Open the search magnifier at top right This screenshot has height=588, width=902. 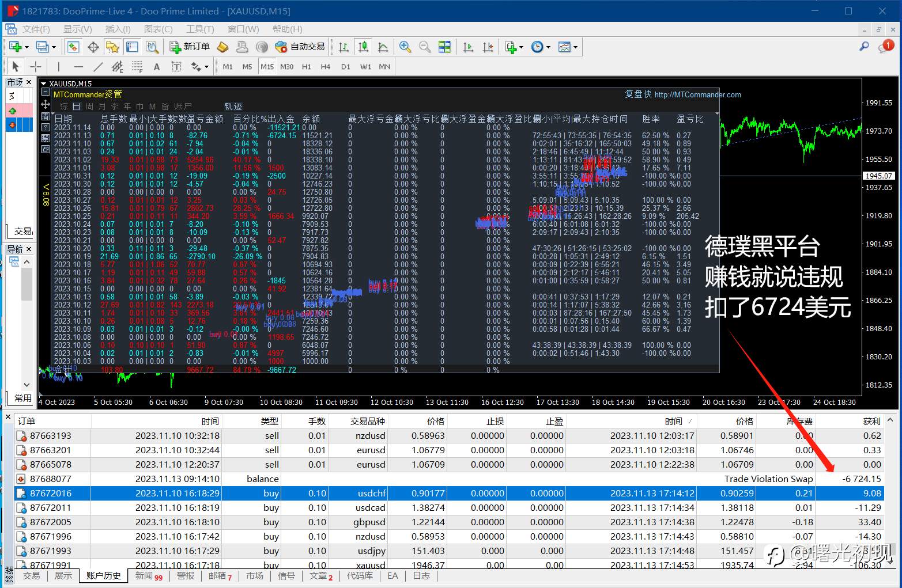864,47
